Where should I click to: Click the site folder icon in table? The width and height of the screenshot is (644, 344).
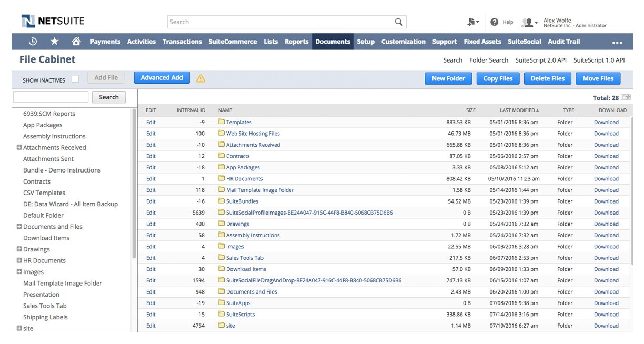click(x=222, y=326)
